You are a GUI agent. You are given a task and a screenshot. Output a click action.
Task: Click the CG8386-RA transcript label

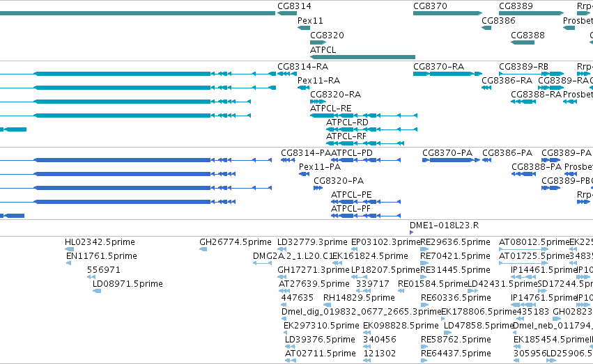pyautogui.click(x=507, y=81)
